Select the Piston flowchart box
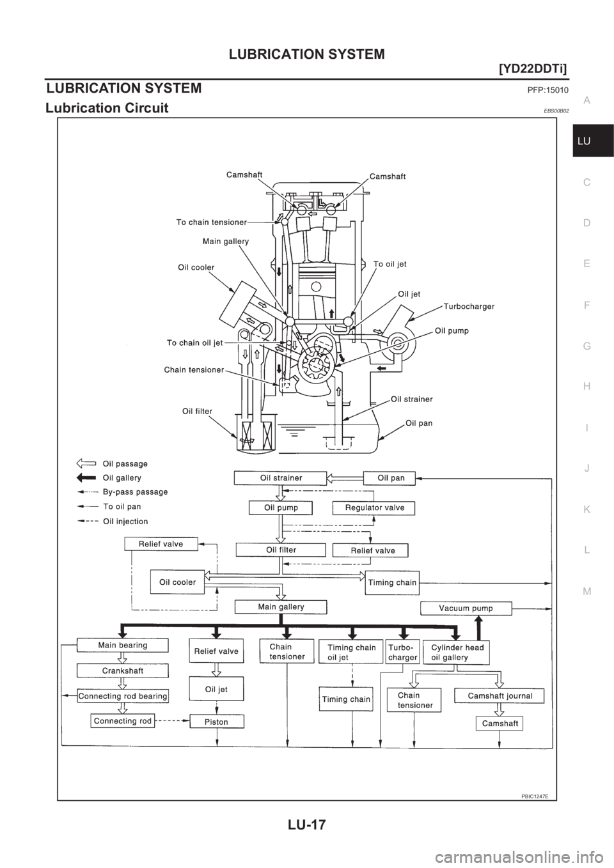This screenshot has height=868, width=614. point(216,722)
